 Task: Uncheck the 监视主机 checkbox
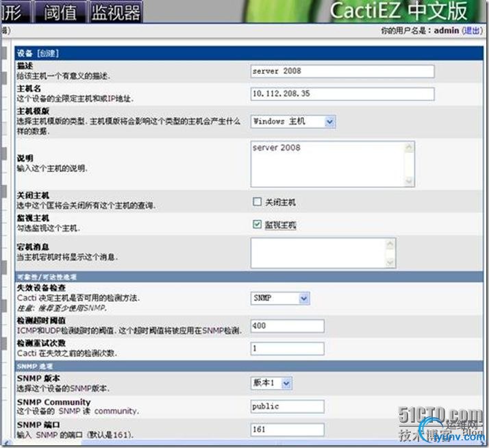(x=257, y=224)
